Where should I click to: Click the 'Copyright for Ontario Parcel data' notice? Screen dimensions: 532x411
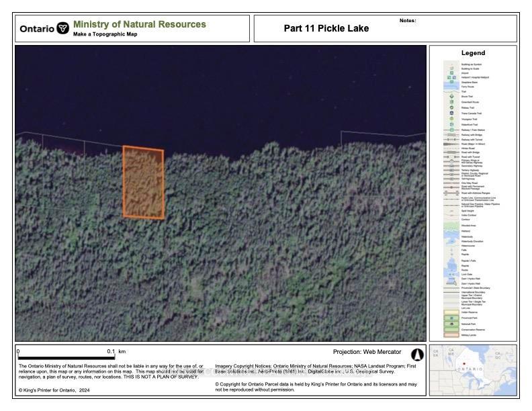coord(316,387)
